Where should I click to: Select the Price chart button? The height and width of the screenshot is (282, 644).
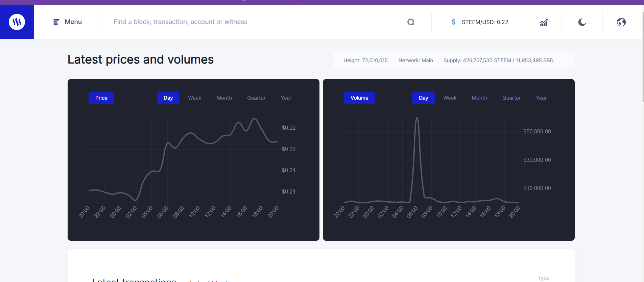click(x=101, y=98)
